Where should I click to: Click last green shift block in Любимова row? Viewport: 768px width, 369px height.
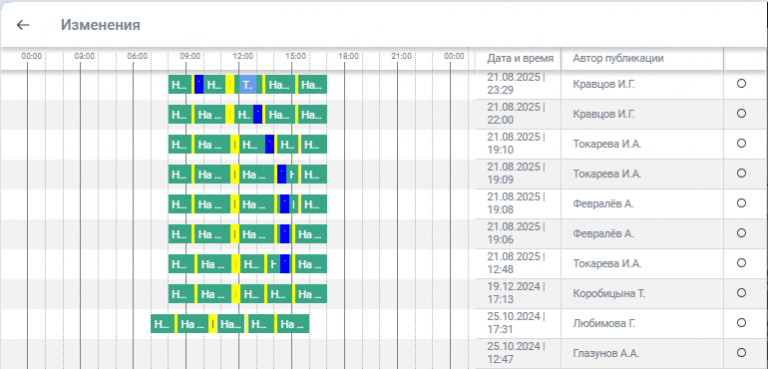(293, 323)
